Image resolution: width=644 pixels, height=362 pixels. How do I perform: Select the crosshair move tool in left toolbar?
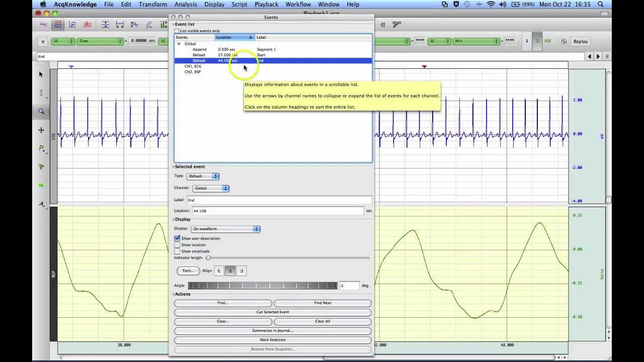[41, 130]
